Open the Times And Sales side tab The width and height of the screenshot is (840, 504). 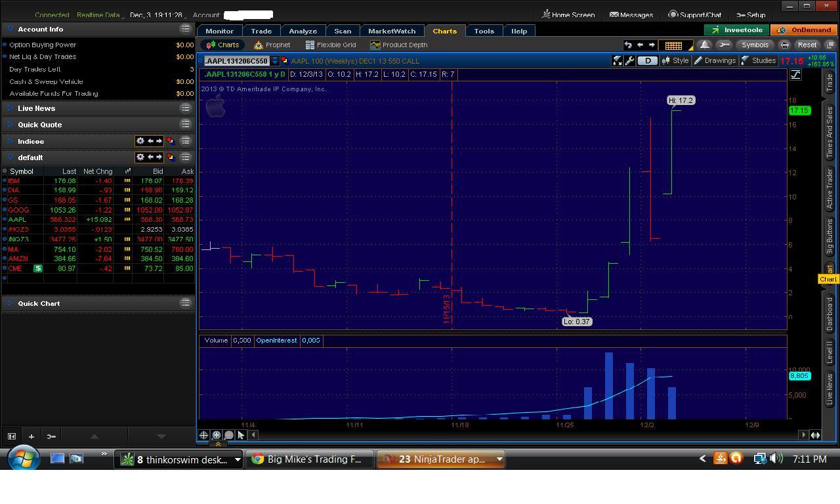pos(829,132)
